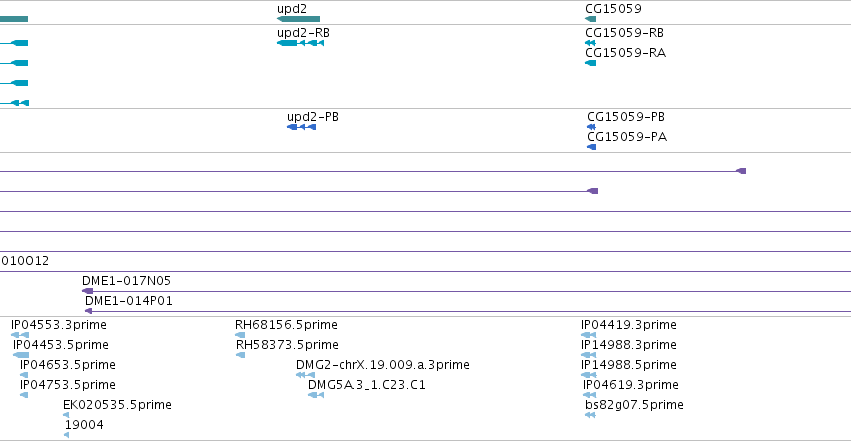Click the CG15059-RB label

click(625, 33)
